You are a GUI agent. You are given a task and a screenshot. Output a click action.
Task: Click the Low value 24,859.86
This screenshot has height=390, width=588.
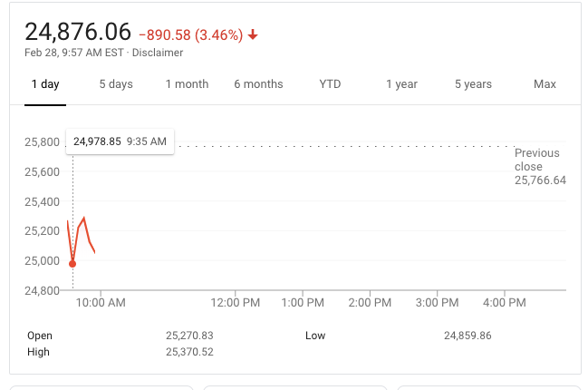click(468, 336)
